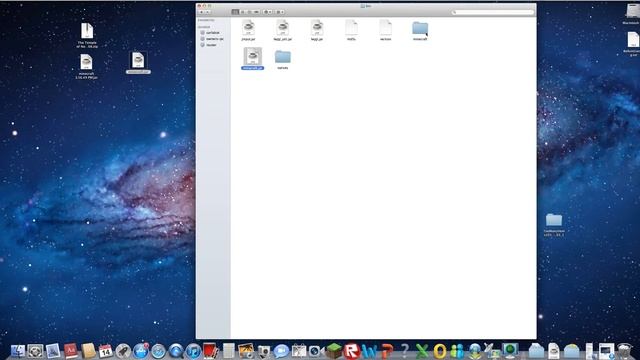Open the Finder action gear menu
Image resolution: width=640 pixels, height=360 pixels.
[267, 12]
